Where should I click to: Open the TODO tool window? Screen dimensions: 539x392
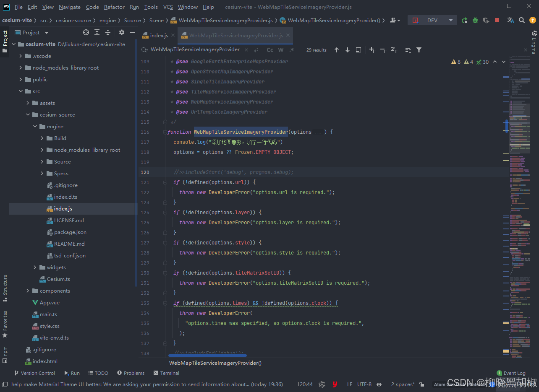(98, 373)
